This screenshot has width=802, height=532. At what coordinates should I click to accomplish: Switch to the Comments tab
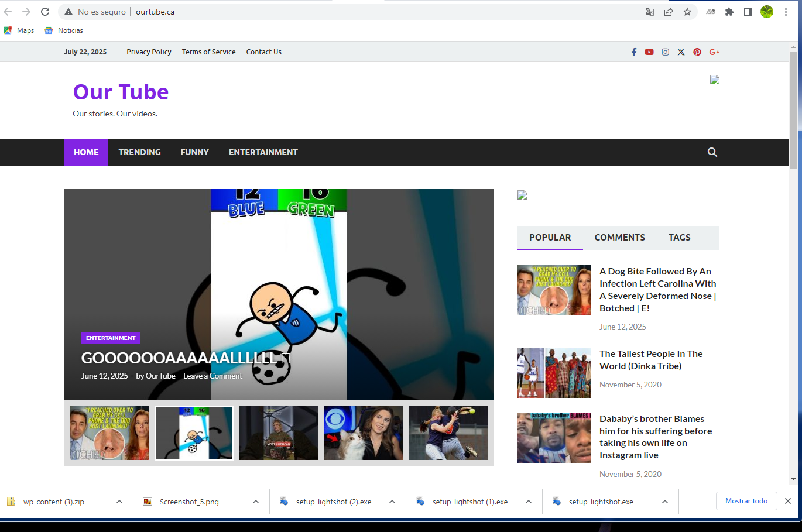619,238
